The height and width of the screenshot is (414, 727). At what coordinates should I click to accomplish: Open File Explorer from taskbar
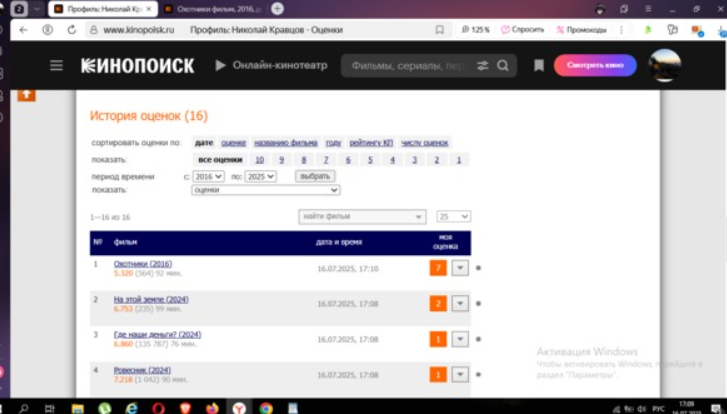pos(77,408)
